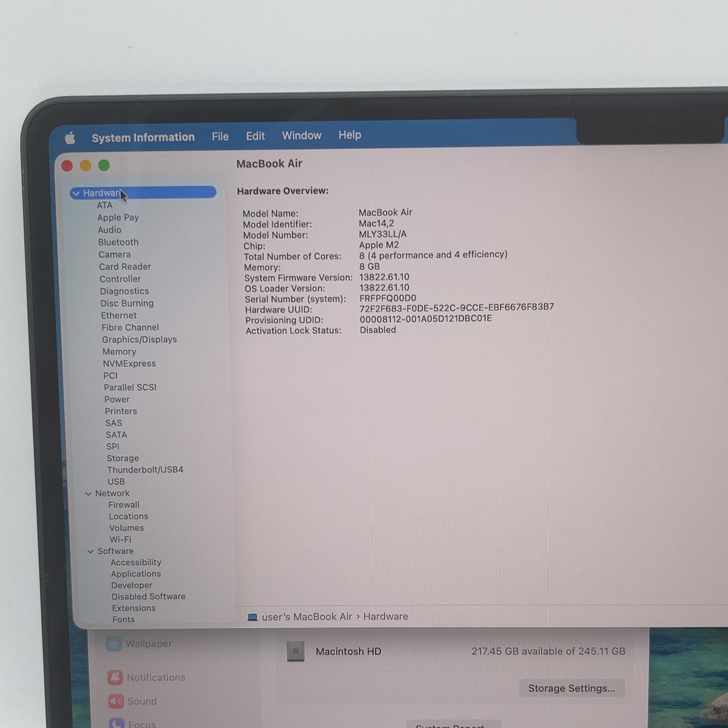This screenshot has height=728, width=728.
Task: Select Accessibility under Software
Action: (x=136, y=563)
